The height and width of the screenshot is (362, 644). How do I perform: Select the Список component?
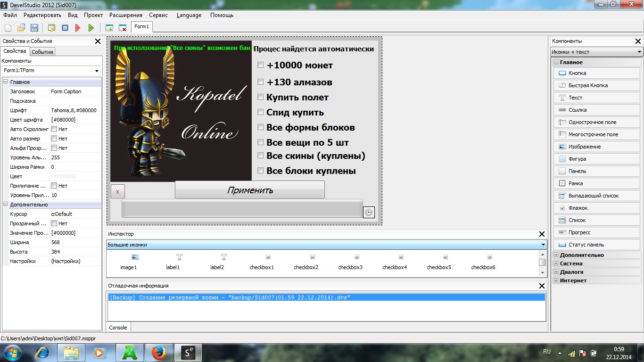pyautogui.click(x=597, y=220)
